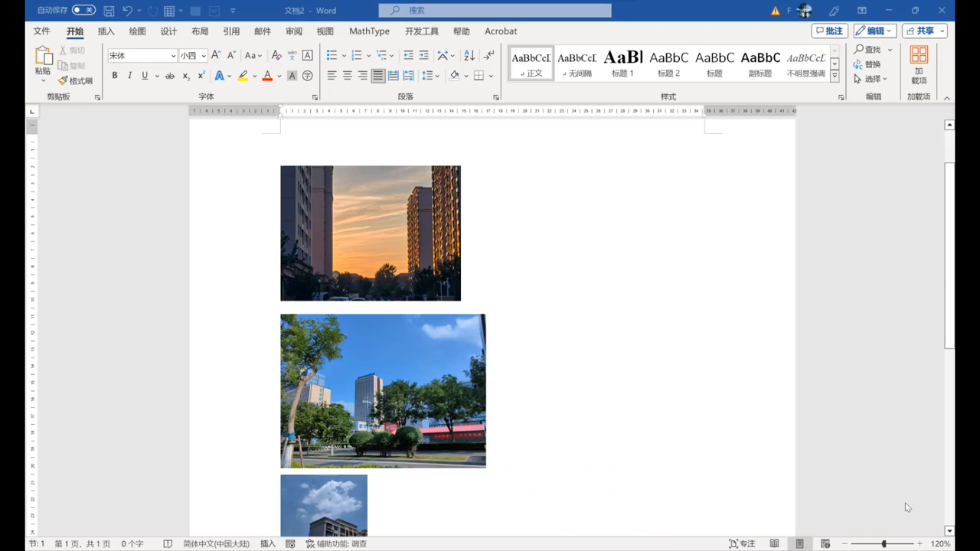Switch to the Layout (布局) tab
This screenshot has width=980, height=551.
pos(200,31)
